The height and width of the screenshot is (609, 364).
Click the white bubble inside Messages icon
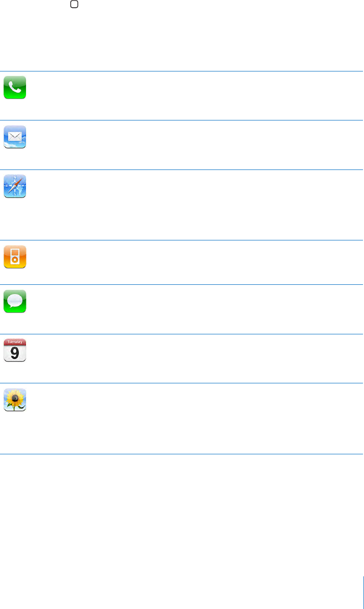[x=15, y=301]
